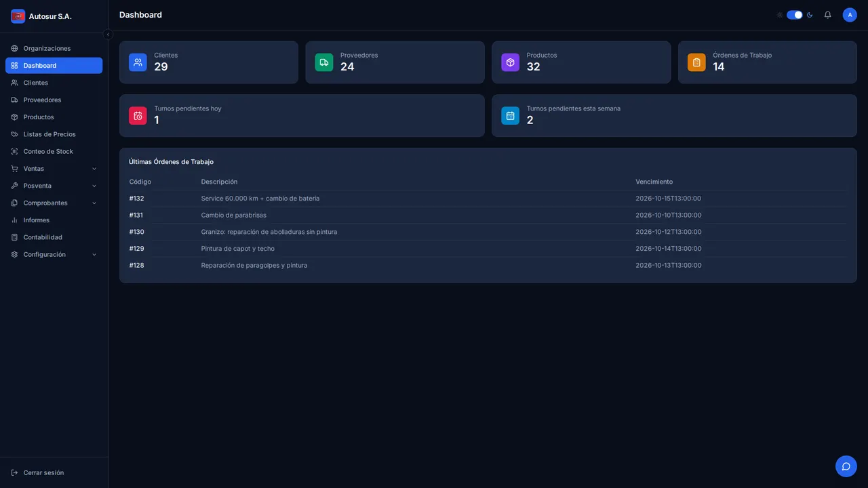Click the red Turnos pendientes hoy icon
The height and width of the screenshot is (488, 868).
click(138, 116)
